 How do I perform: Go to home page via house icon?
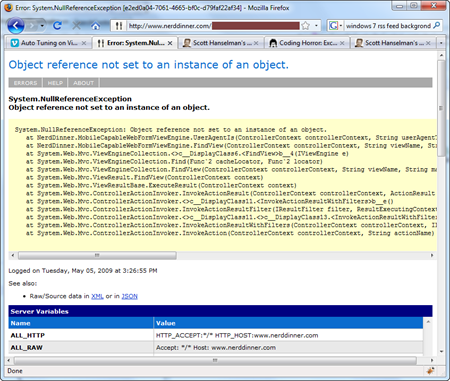tap(96, 26)
